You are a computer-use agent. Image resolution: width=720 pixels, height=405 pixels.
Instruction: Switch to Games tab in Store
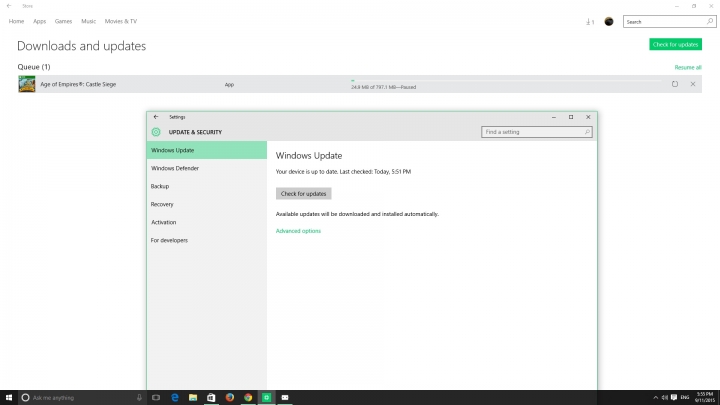(x=63, y=21)
